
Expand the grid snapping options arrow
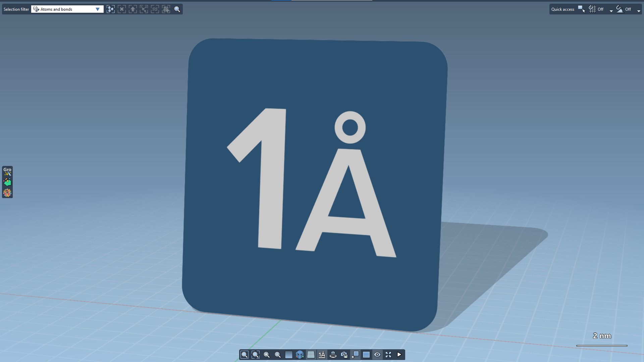[611, 11]
